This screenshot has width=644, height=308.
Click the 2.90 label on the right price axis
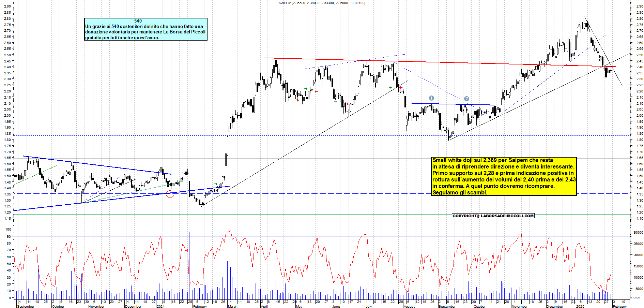[x=640, y=6]
